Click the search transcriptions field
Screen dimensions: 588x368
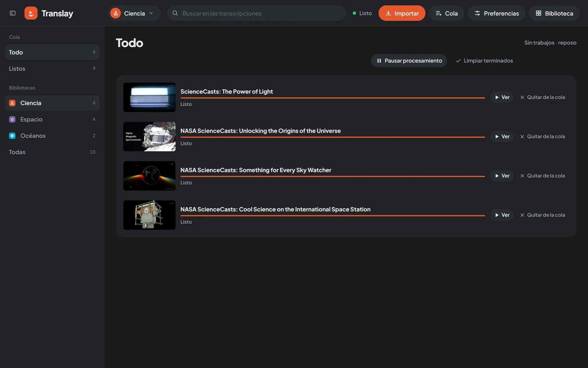coord(256,13)
